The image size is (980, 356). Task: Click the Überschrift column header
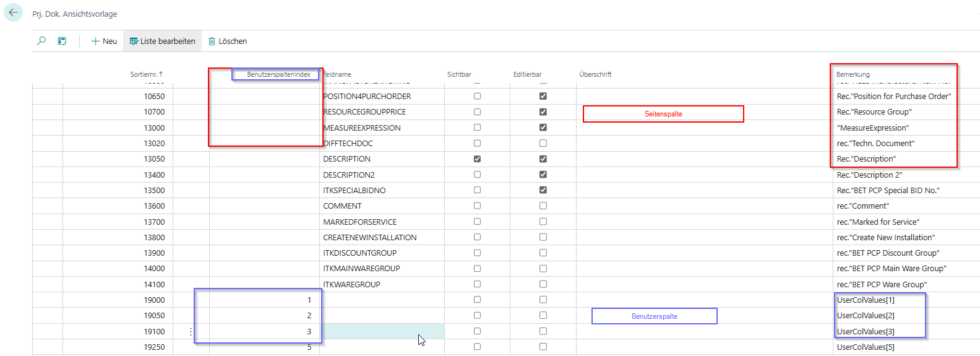[595, 74]
